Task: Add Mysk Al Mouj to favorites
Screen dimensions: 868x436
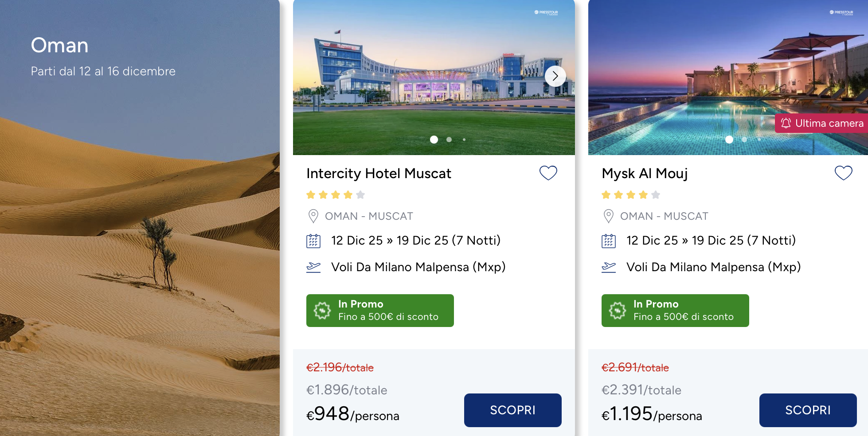Action: pyautogui.click(x=843, y=173)
